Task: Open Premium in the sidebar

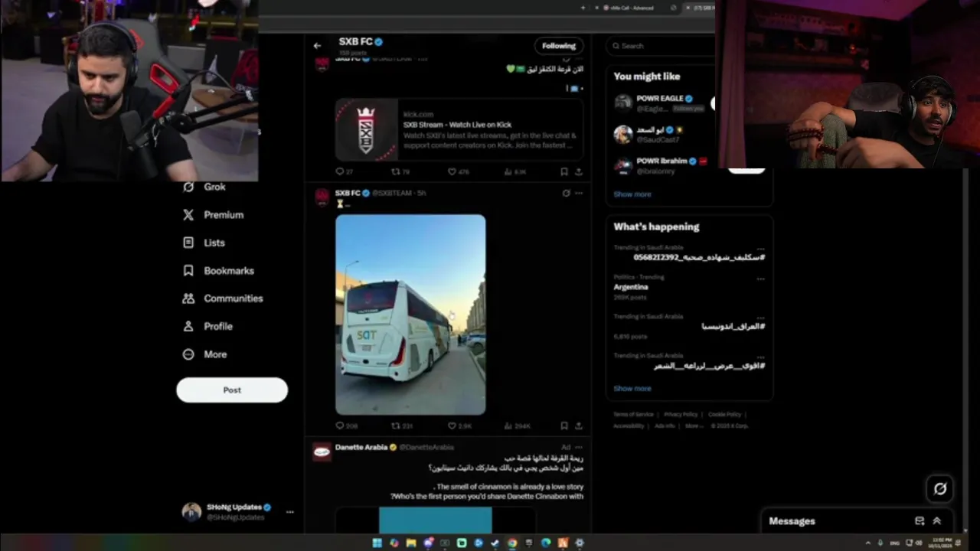Action: 214,215
